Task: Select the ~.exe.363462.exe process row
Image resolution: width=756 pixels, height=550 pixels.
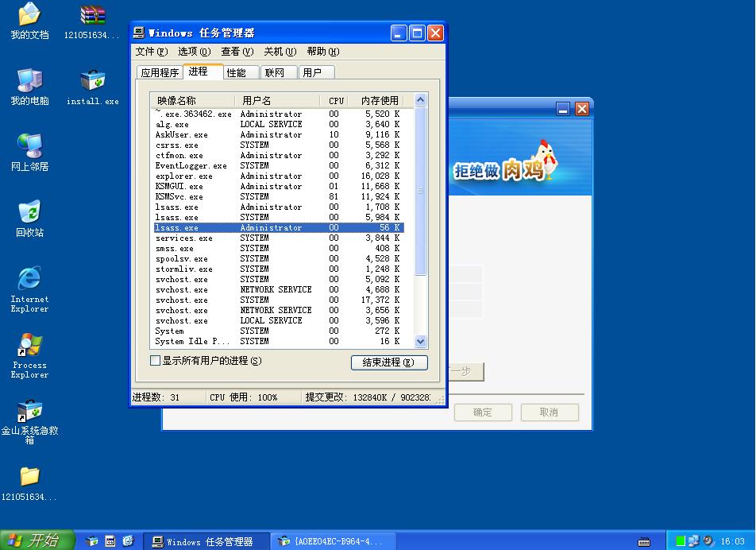Action: (279, 114)
